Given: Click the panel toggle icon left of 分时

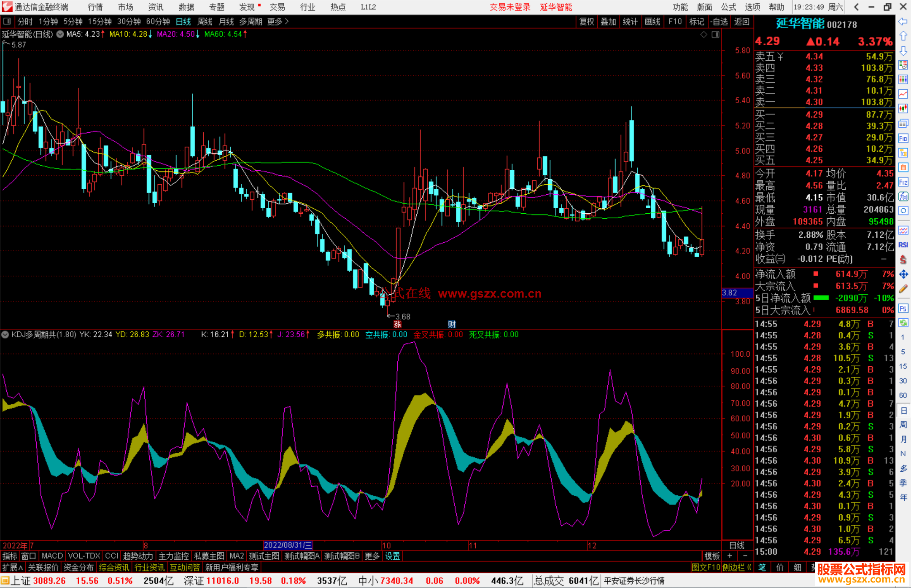Looking at the screenshot, I should pos(7,21).
